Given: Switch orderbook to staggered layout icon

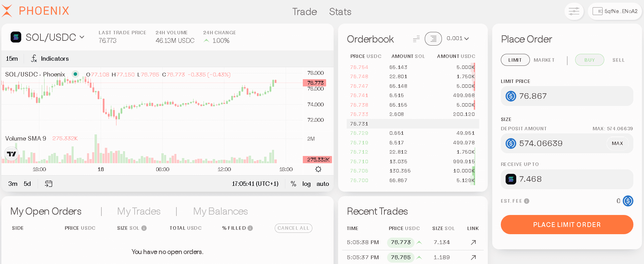Looking at the screenshot, I should click(416, 39).
